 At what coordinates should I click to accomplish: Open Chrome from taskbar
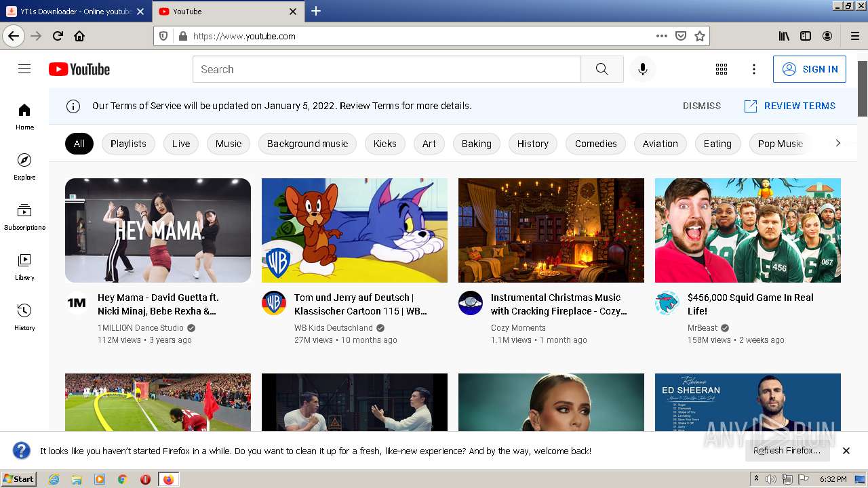(122, 479)
